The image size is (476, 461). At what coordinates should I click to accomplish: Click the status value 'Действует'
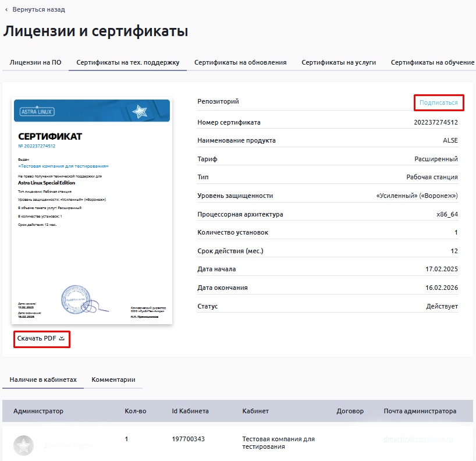tap(442, 306)
